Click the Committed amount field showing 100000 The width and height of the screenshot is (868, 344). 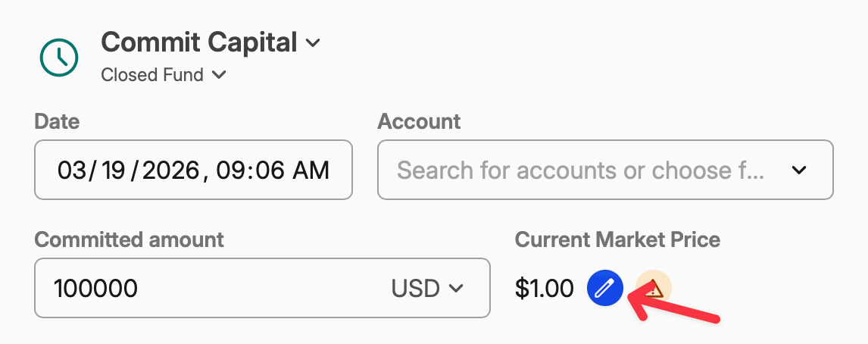click(x=212, y=288)
